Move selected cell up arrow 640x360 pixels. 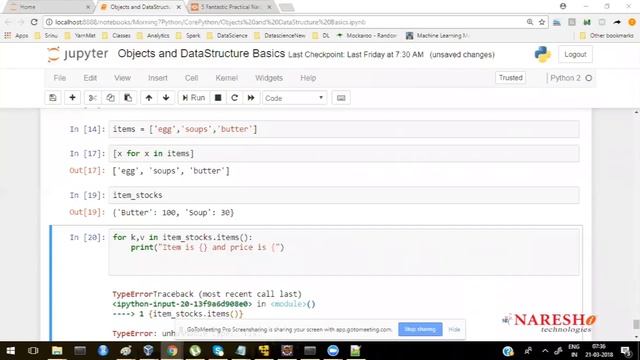coord(149,98)
